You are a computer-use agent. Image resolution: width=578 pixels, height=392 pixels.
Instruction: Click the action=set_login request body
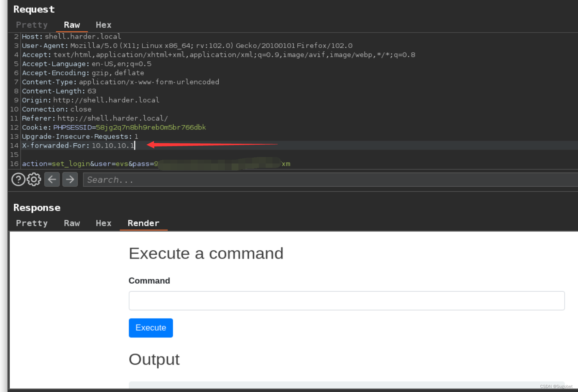(156, 164)
